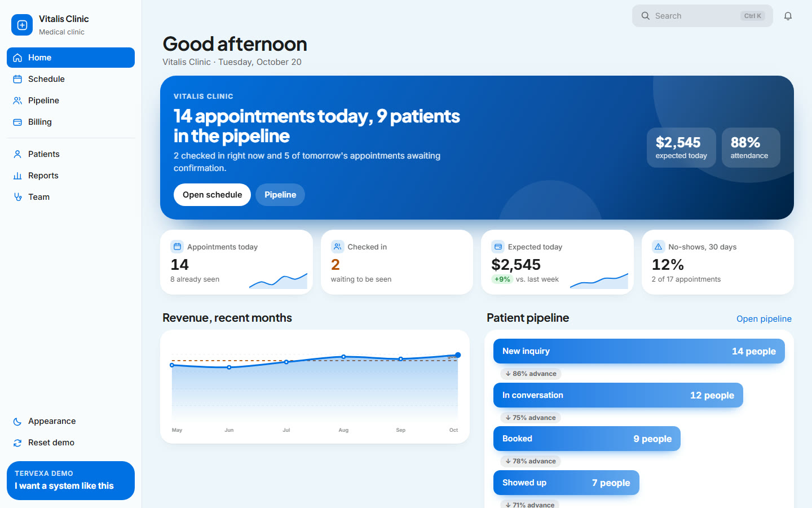Click into the Search field
This screenshot has height=508, width=812.
click(x=702, y=16)
